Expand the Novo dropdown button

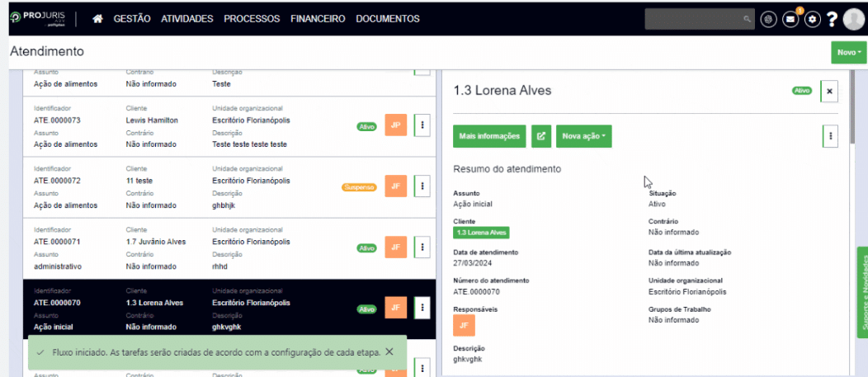849,52
